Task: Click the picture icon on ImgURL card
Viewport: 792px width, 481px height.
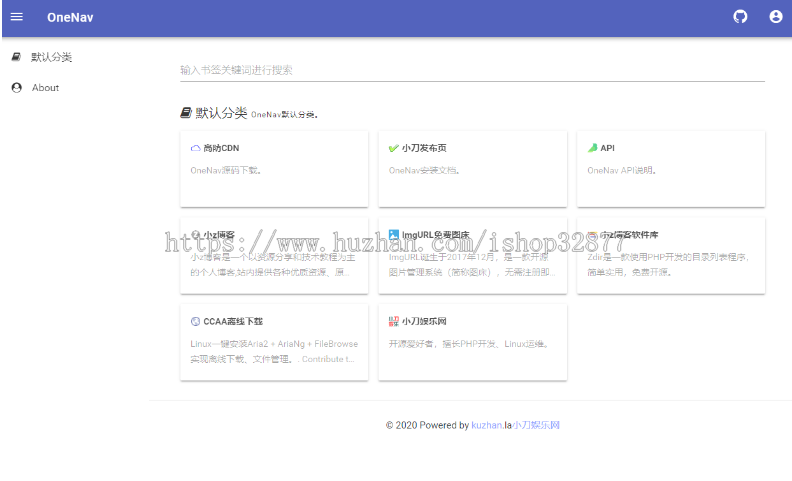Action: tap(394, 234)
